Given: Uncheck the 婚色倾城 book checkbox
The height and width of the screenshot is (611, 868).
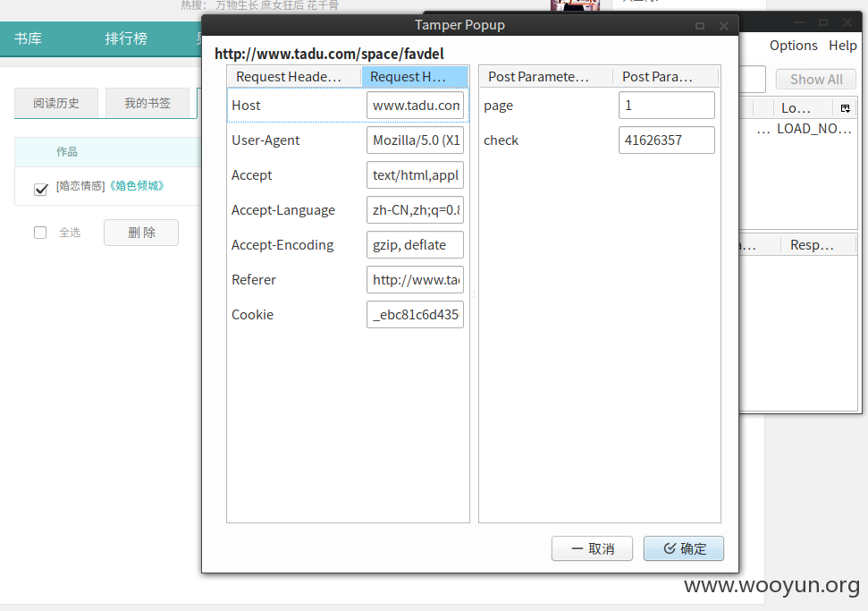Looking at the screenshot, I should point(41,190).
